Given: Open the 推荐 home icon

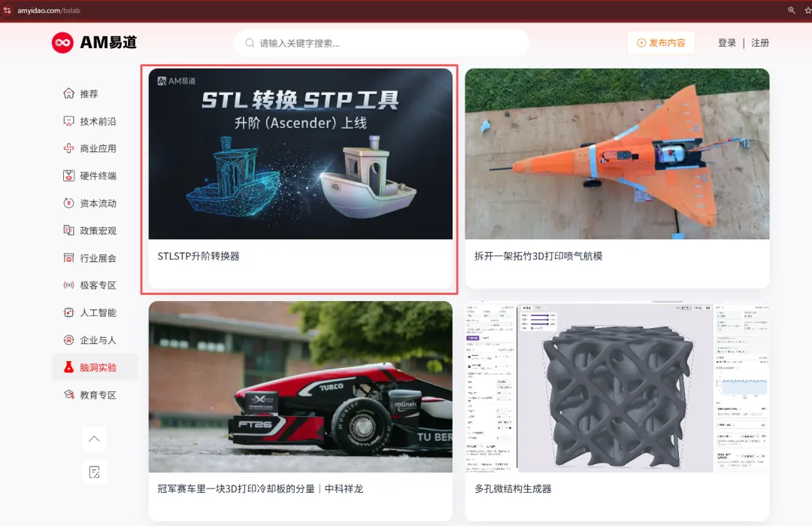Looking at the screenshot, I should (68, 94).
